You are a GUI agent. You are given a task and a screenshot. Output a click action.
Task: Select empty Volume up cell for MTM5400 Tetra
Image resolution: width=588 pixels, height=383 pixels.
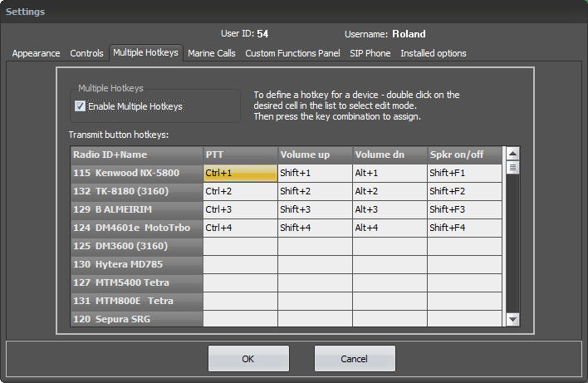click(315, 282)
